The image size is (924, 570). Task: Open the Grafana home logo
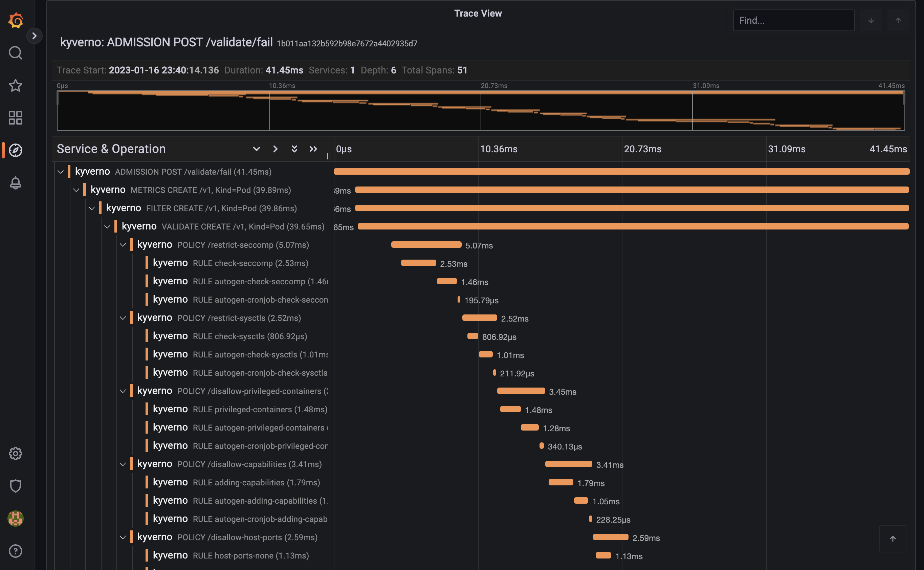(x=16, y=20)
